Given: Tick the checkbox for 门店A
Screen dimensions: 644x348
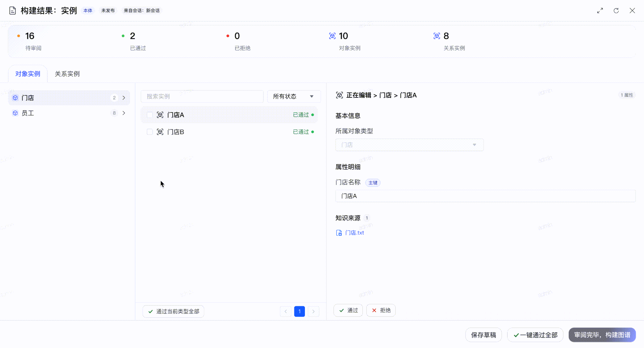Looking at the screenshot, I should 150,115.
